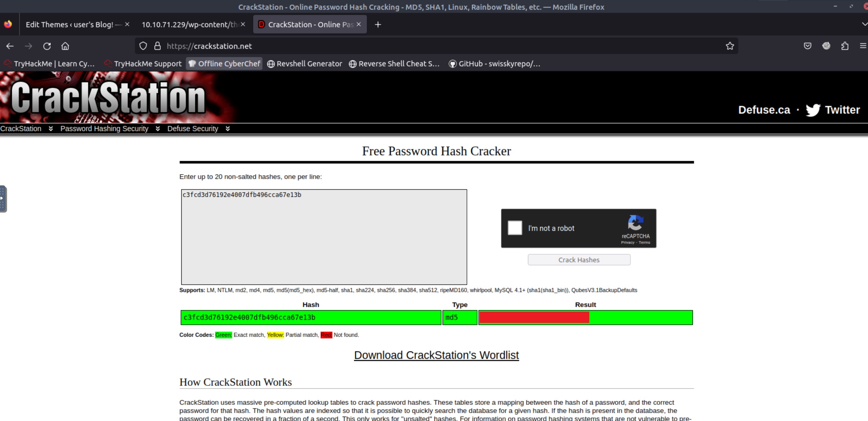868x421 pixels.
Task: Close the 10.10.71.229 wp-content tab
Action: point(243,24)
